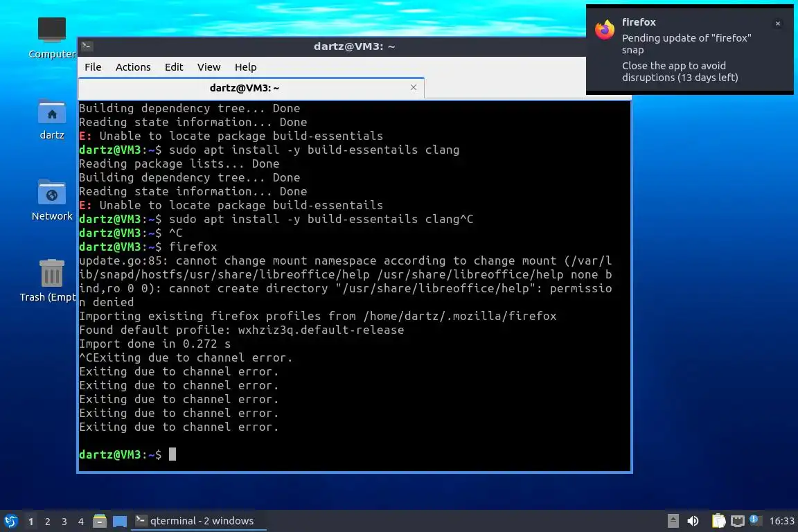Click the removable media eject tray icon
The height and width of the screenshot is (532, 798).
pos(673,521)
